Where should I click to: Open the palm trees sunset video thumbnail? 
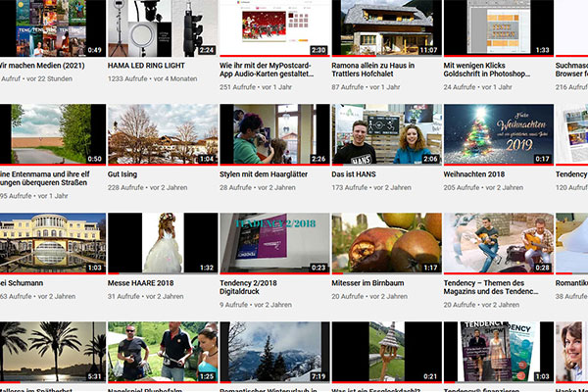53,352
